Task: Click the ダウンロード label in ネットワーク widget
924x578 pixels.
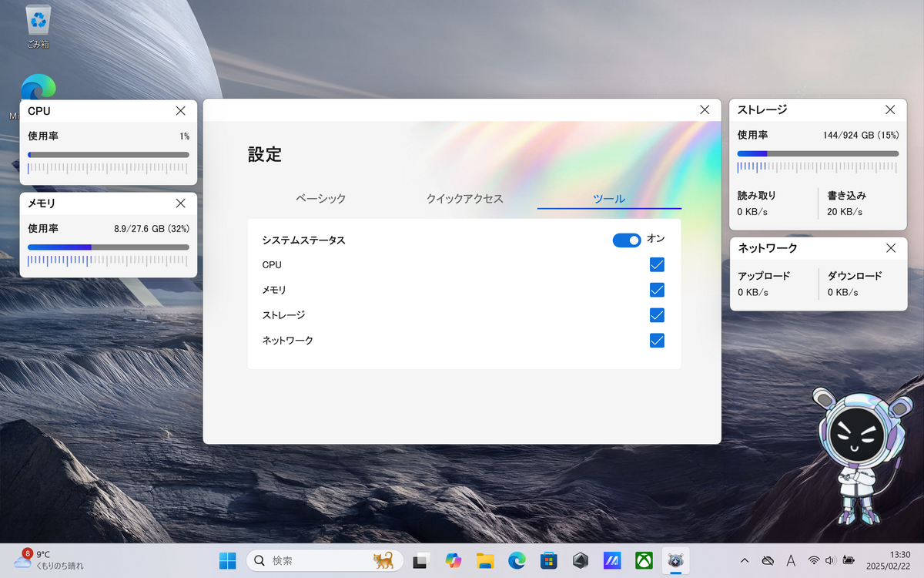Action: pyautogui.click(x=855, y=276)
